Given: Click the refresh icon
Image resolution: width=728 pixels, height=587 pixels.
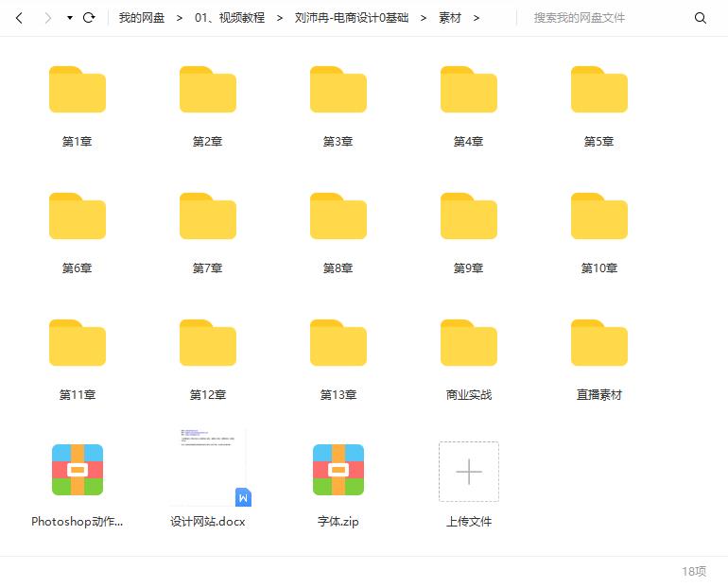Looking at the screenshot, I should 89,18.
